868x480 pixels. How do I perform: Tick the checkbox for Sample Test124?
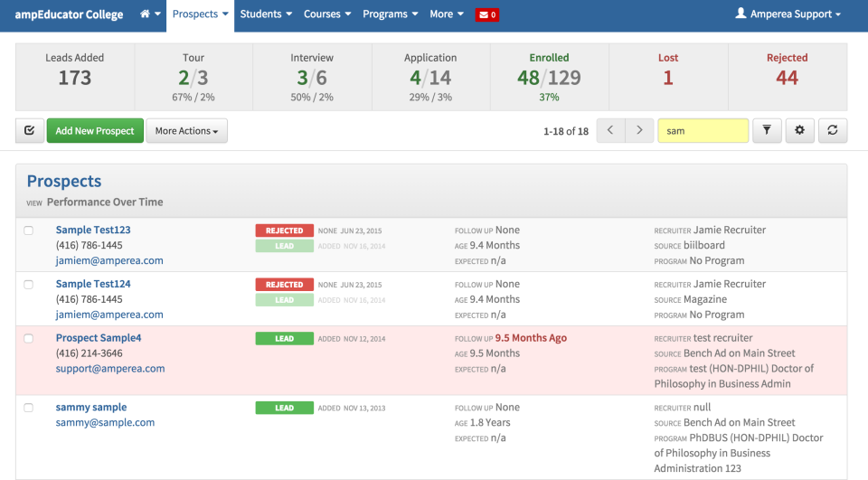pos(29,285)
